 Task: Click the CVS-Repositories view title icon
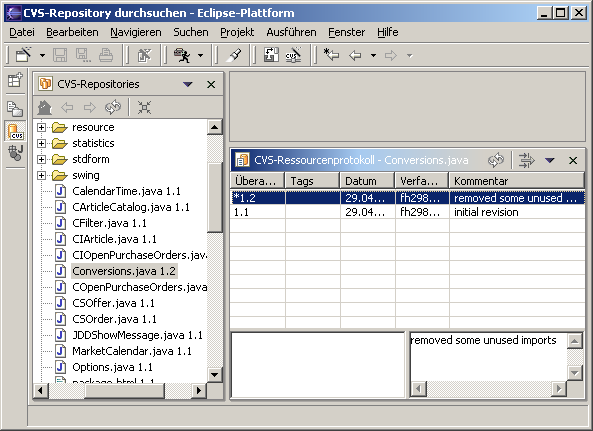coord(45,84)
